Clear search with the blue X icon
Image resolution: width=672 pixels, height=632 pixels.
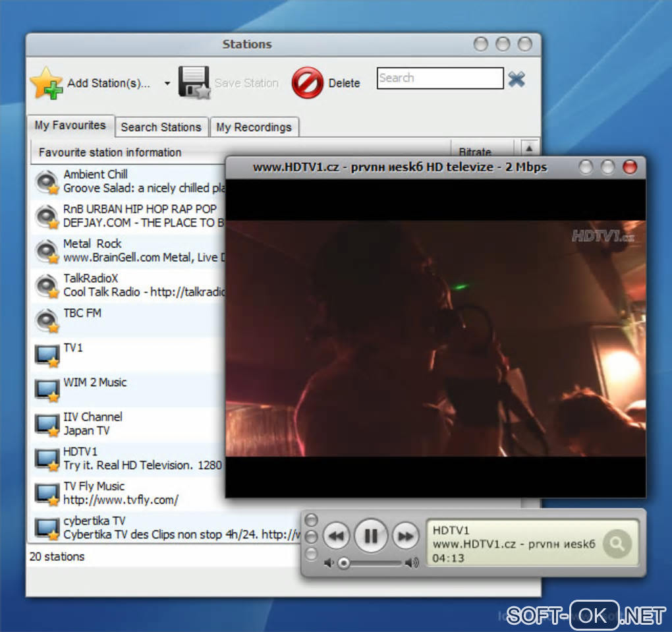point(517,79)
